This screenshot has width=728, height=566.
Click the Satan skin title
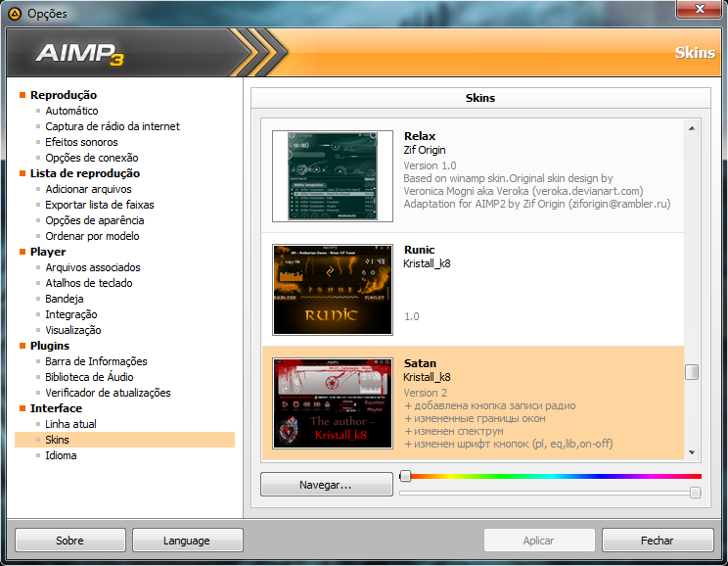pos(420,363)
